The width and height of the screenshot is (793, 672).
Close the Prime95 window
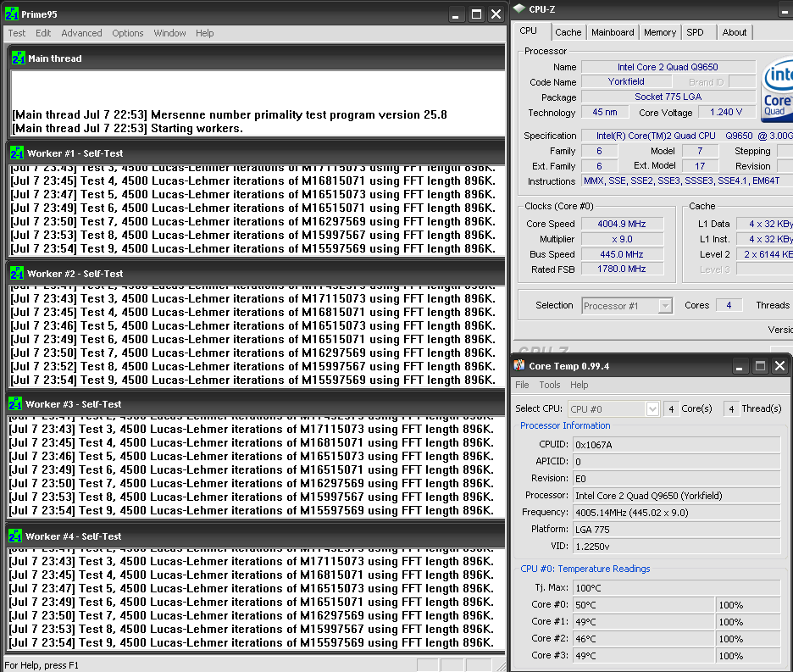(x=496, y=14)
